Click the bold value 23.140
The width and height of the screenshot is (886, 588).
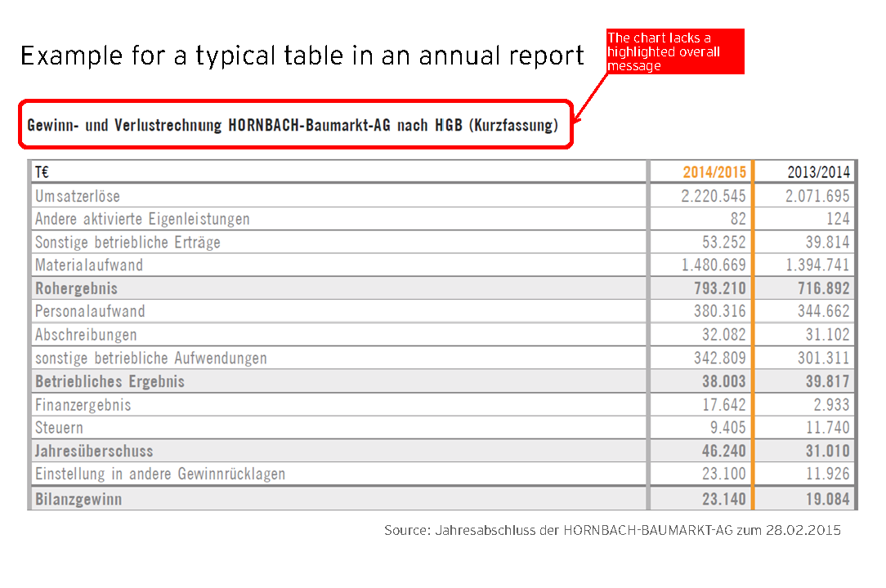tap(724, 499)
